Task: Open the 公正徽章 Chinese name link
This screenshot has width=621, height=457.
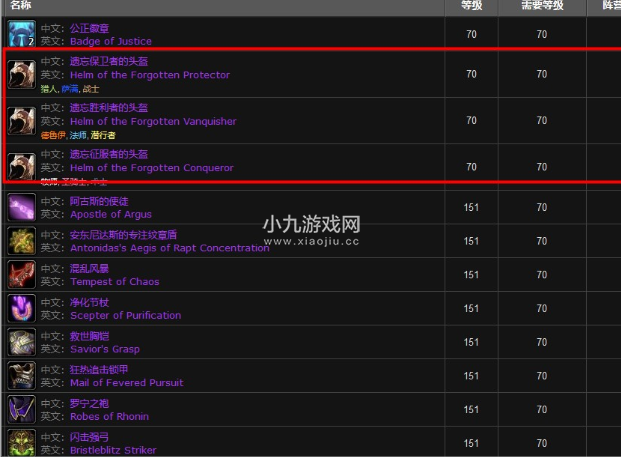Action: 90,29
